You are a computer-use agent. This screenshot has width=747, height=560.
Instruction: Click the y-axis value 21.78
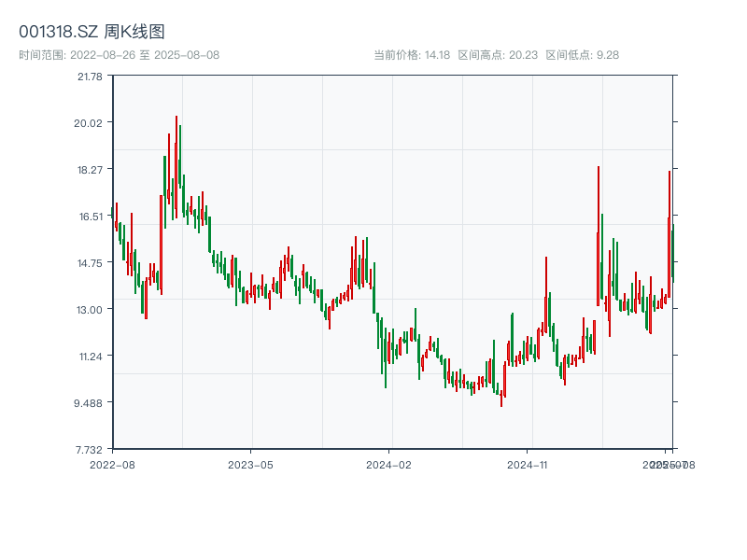tap(90, 77)
